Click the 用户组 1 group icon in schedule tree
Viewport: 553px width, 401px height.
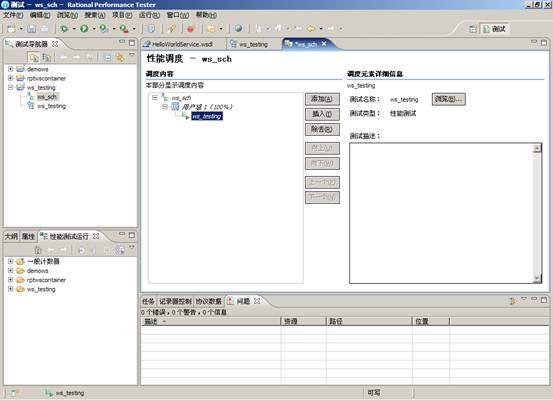pos(175,107)
